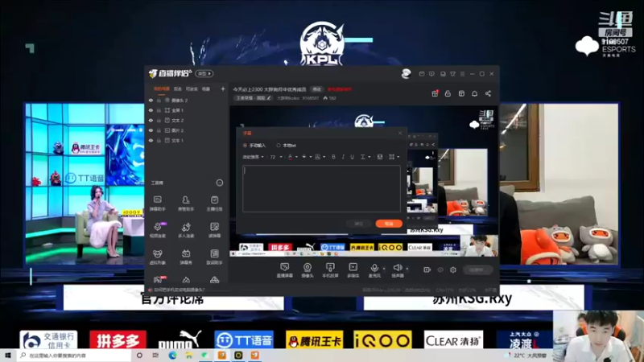Toggle Bold formatting in subtitle dialog
Viewport: 644px width, 362px height.
(333, 157)
